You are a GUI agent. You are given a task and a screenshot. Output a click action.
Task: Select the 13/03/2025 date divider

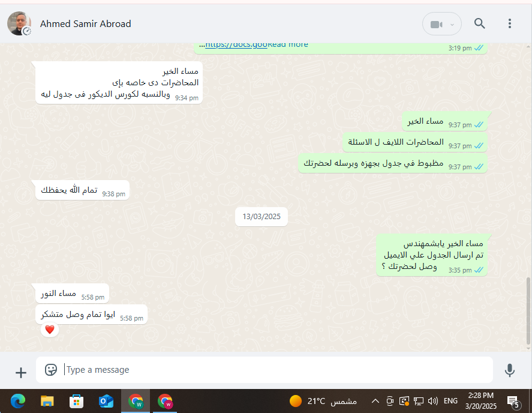[x=262, y=217]
